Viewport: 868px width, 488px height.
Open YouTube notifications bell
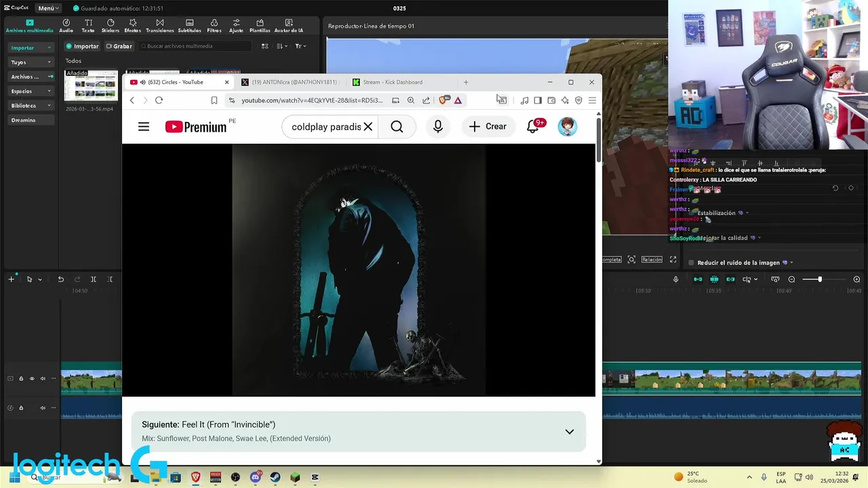coord(533,127)
